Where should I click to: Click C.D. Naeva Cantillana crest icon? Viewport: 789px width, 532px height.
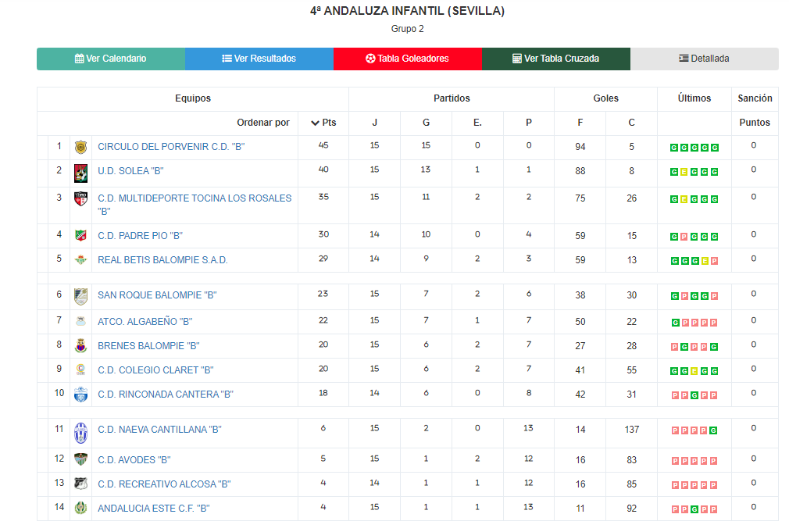tap(80, 433)
